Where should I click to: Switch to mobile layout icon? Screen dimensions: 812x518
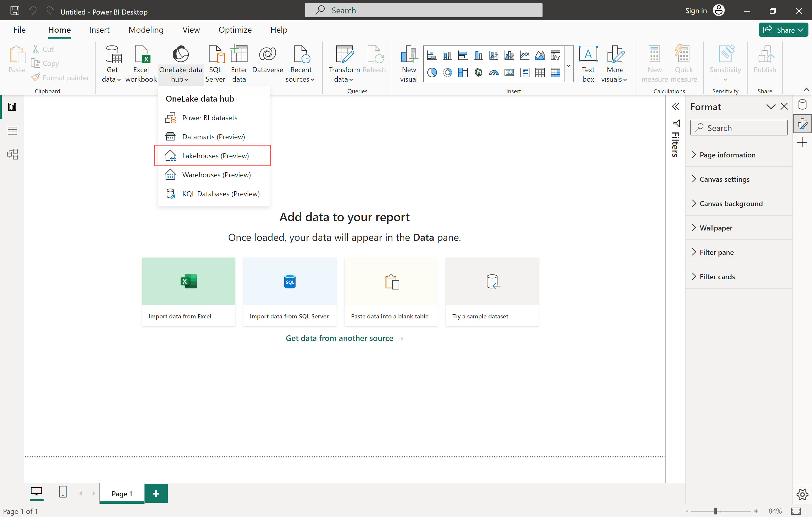tap(63, 492)
